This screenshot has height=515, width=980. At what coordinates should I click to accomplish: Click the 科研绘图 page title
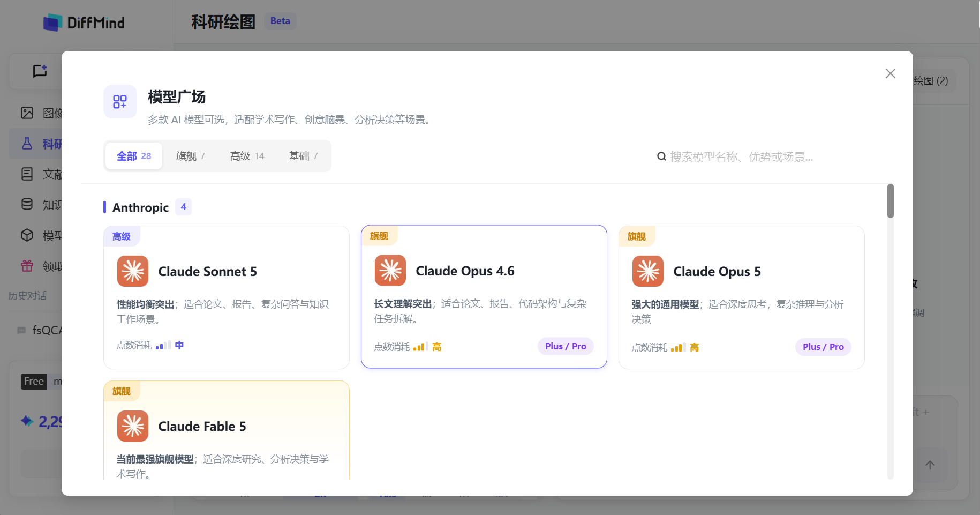tap(223, 22)
